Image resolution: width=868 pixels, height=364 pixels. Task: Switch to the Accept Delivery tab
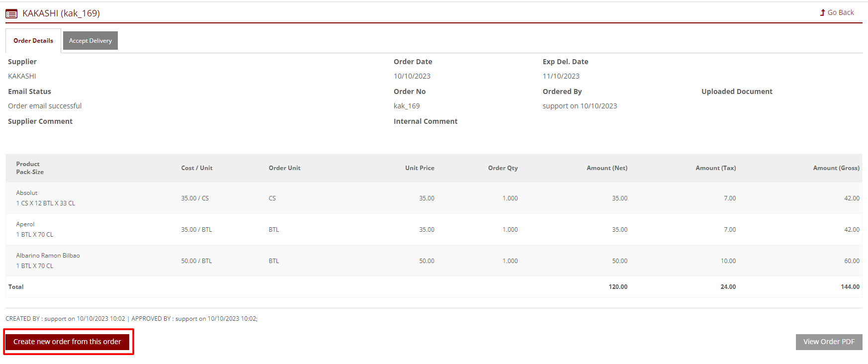[90, 41]
